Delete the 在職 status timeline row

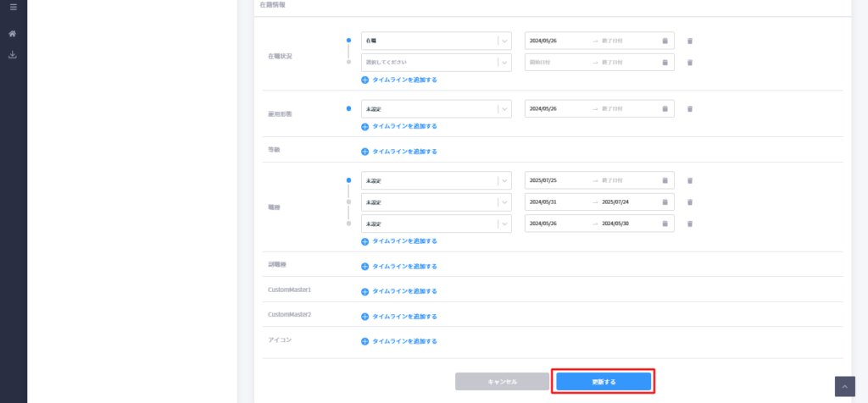point(690,41)
